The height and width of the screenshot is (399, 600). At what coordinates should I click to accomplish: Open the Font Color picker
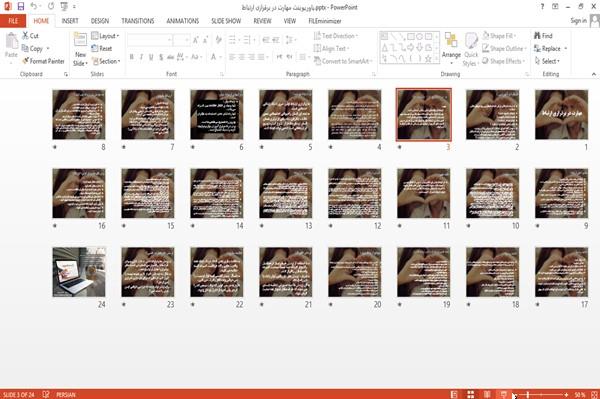point(216,57)
